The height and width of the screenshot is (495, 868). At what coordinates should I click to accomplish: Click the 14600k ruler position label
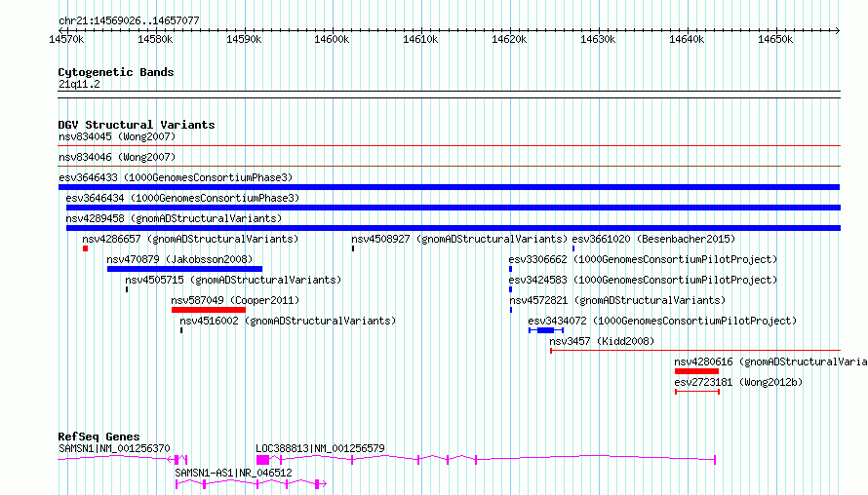click(x=332, y=39)
